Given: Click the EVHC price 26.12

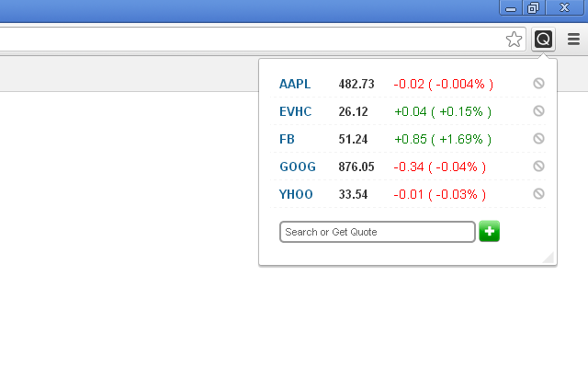Looking at the screenshot, I should click(x=353, y=111).
